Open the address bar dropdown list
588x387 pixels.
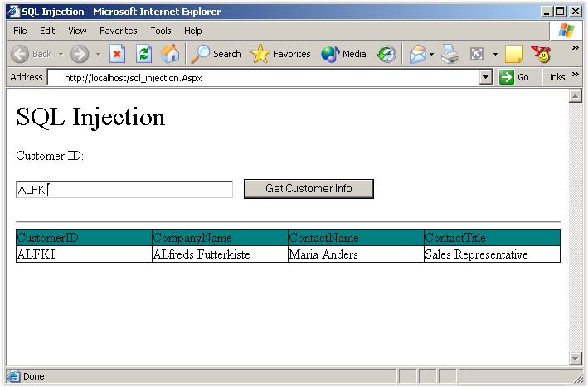486,77
